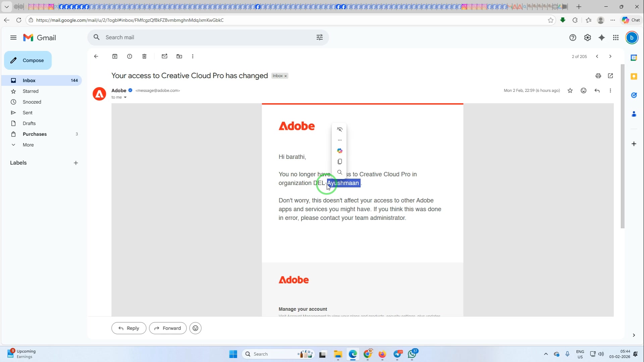Open Contacts side panel
This screenshot has height=362, width=644.
634,114
